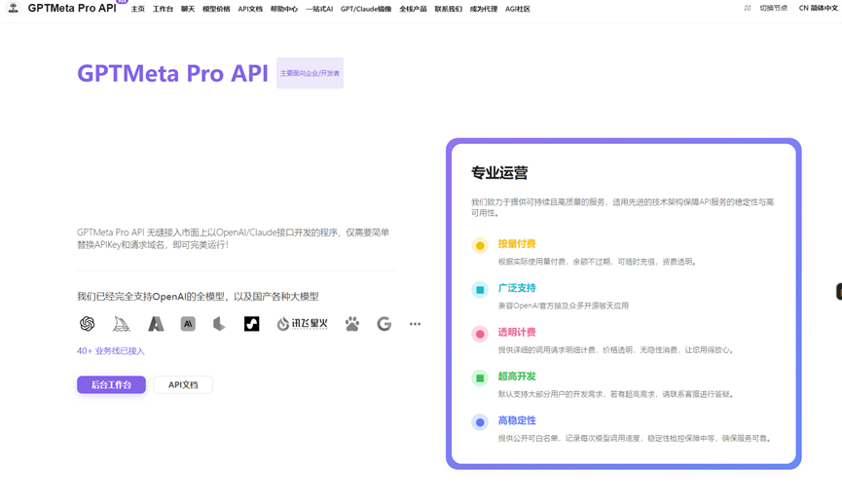Screen dimensions: 842x504
Task: Click the yellow 按量付费 feature icon
Action: 480,246
